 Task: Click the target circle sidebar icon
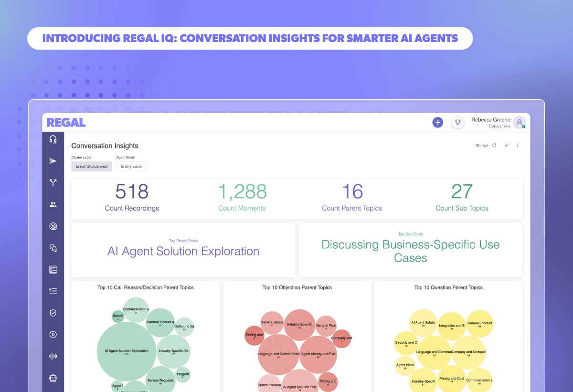click(53, 226)
